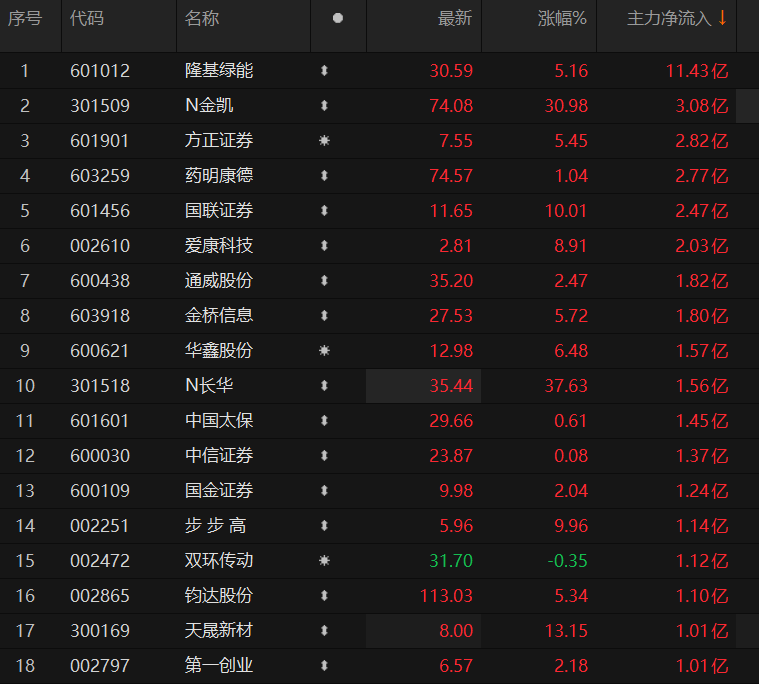Image resolution: width=759 pixels, height=684 pixels.
Task: Click the highlighted 35.44 price cell
Action: 451,386
